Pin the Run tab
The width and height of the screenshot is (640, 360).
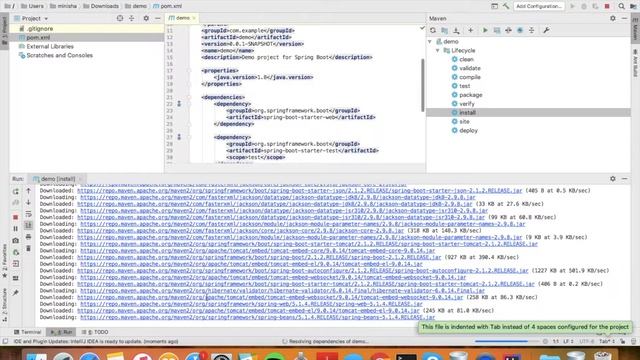(16, 293)
